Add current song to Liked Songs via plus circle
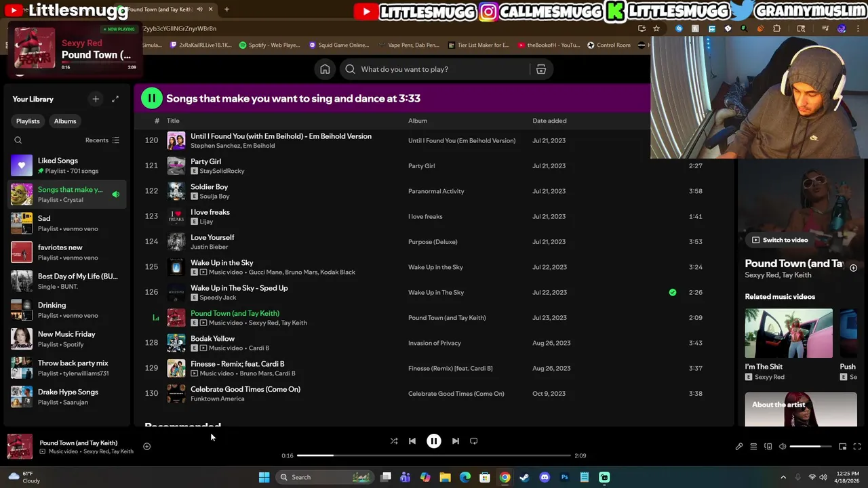The image size is (868, 488). point(146,447)
